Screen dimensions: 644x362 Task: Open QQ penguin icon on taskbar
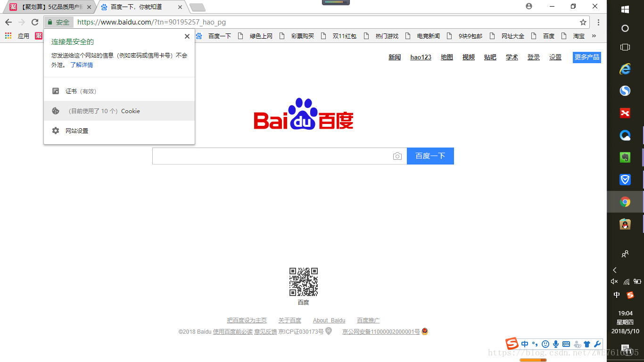click(x=625, y=224)
